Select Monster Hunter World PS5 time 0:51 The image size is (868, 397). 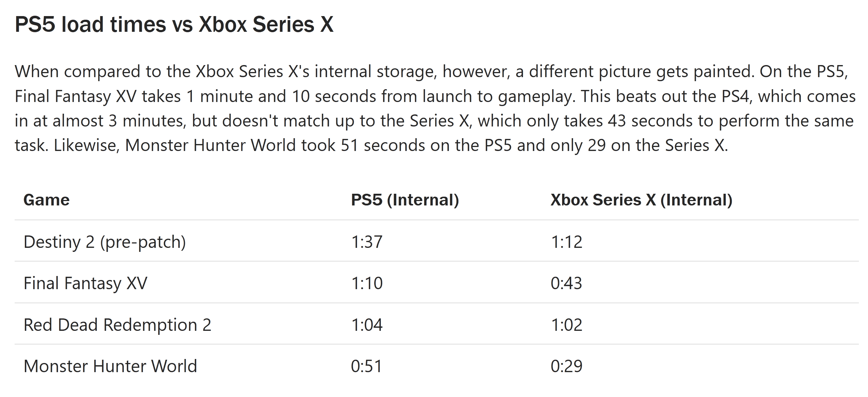click(367, 366)
